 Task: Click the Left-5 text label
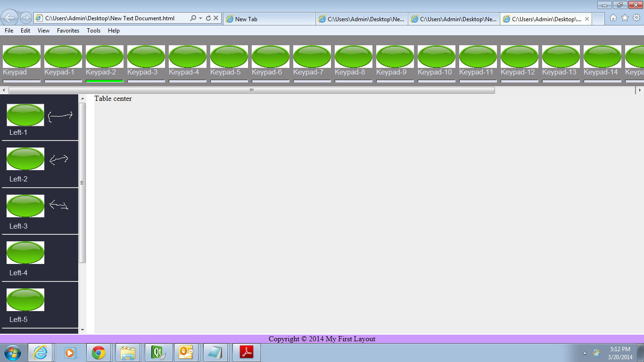point(18,320)
